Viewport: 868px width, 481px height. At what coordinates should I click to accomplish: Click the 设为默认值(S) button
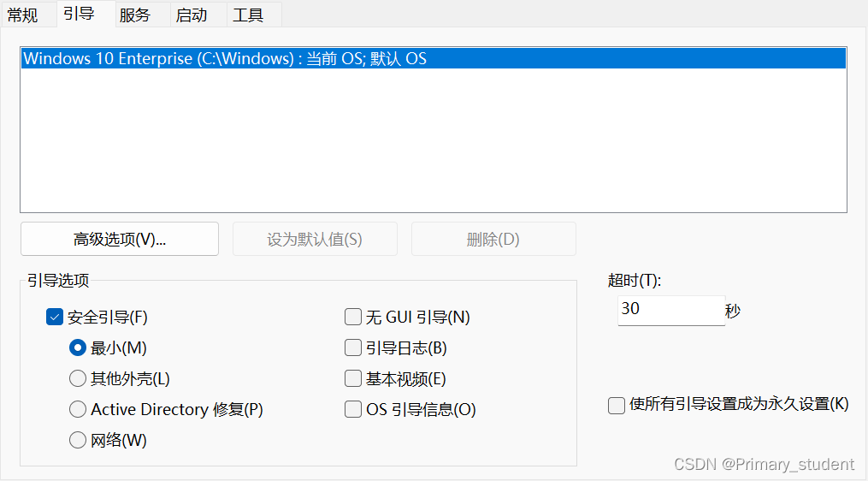tap(315, 239)
